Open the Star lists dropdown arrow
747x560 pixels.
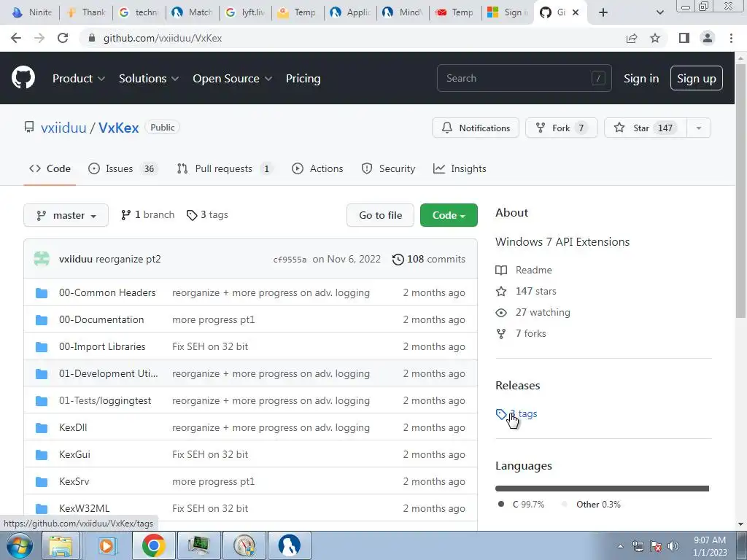[699, 128]
